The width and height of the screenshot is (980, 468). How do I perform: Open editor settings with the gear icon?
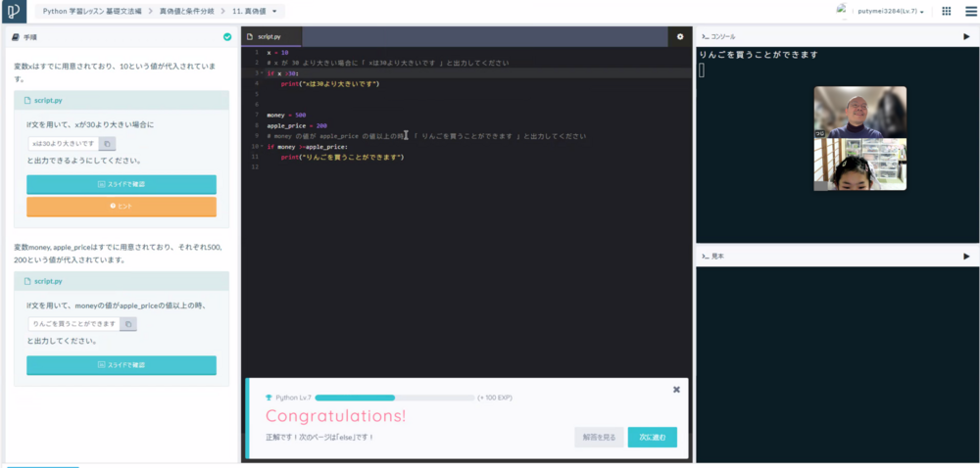(680, 36)
